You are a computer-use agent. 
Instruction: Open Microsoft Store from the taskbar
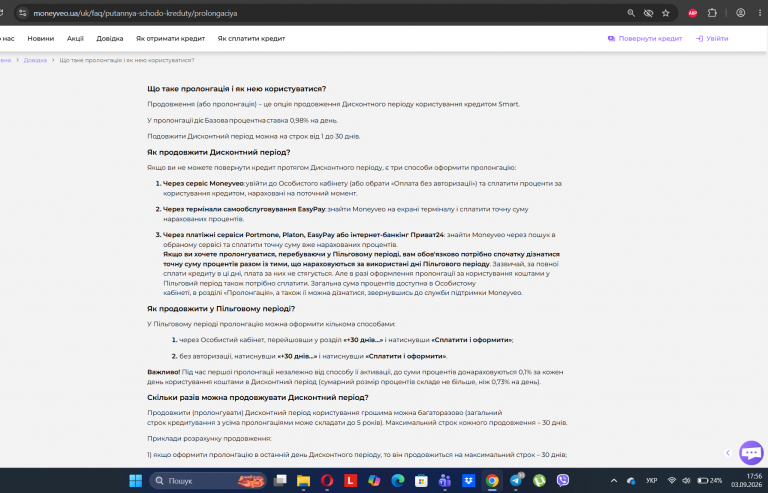pyautogui.click(x=421, y=481)
